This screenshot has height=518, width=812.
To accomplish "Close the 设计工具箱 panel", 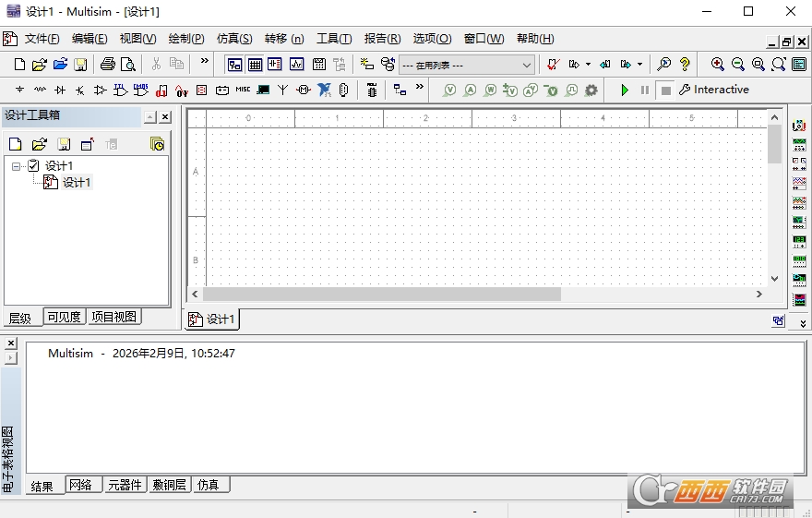I will coord(165,117).
